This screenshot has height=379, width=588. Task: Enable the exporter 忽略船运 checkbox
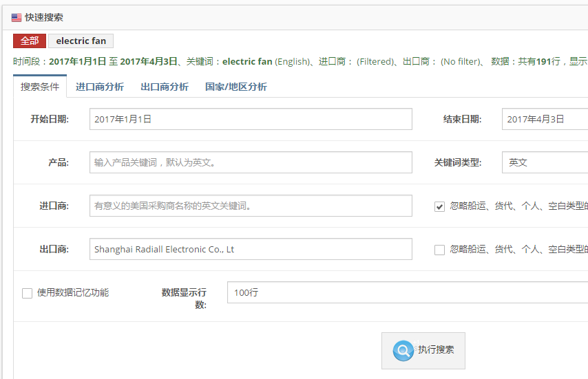(439, 250)
